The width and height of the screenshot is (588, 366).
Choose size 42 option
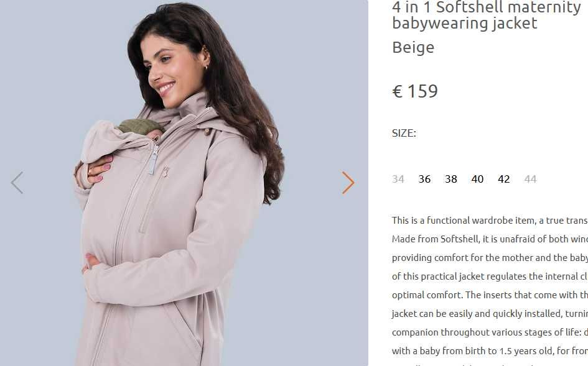tap(503, 179)
